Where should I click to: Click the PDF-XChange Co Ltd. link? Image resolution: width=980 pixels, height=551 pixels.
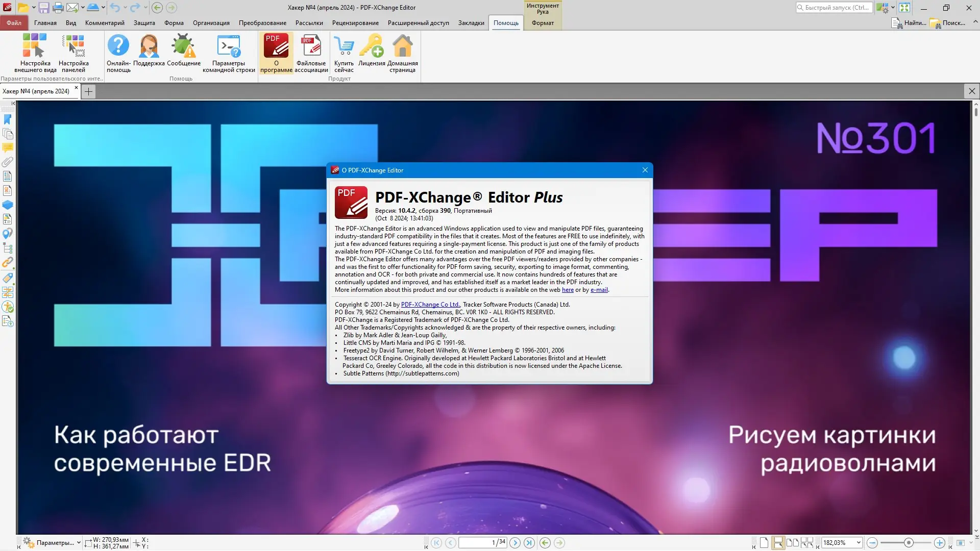(x=430, y=305)
